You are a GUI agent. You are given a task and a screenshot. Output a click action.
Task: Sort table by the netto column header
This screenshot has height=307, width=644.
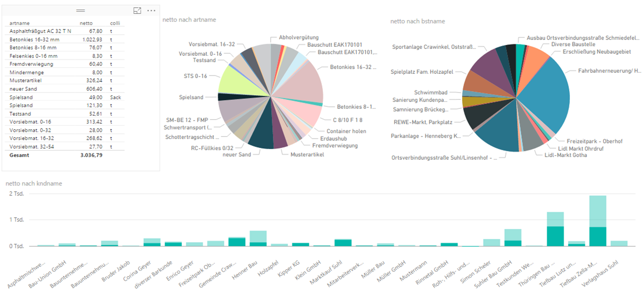click(86, 23)
